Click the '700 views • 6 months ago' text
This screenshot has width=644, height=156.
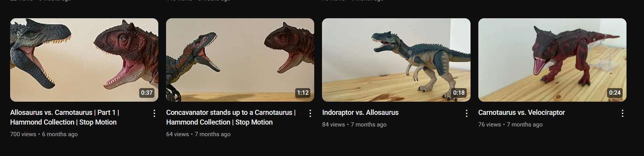[44, 134]
